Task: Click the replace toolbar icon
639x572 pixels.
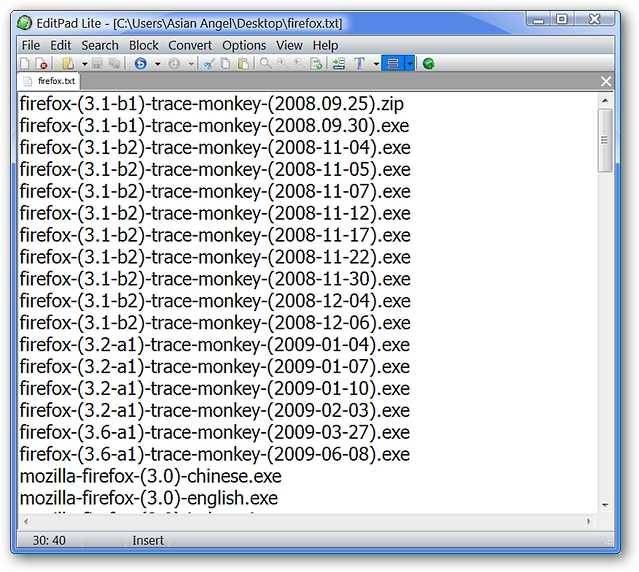Action: click(x=316, y=64)
